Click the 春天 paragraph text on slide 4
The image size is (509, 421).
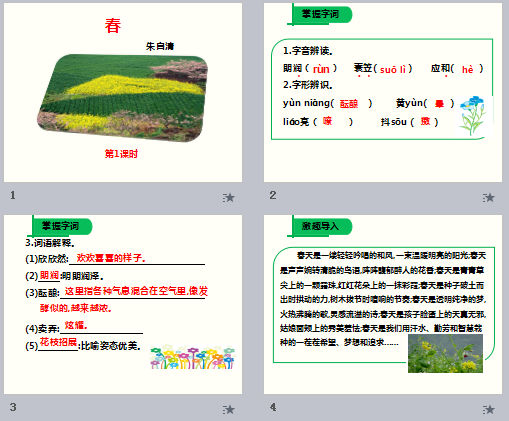[x=383, y=299]
